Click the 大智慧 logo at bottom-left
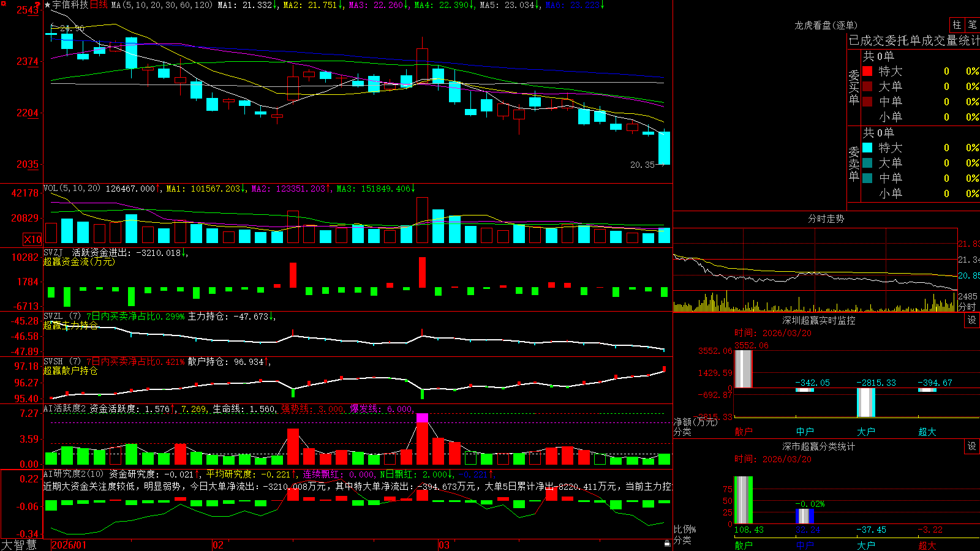Screen dimensions: 980x551 coord(19,545)
